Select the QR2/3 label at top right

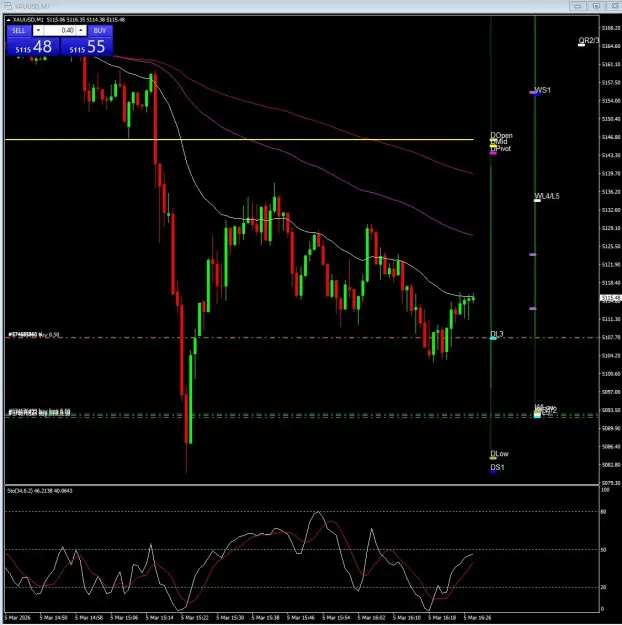(589, 40)
